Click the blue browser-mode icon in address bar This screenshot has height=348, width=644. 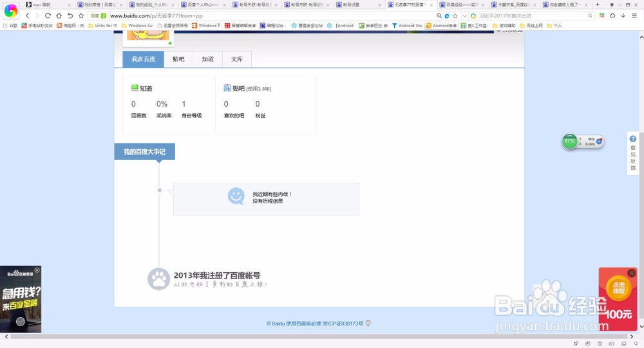pos(447,15)
